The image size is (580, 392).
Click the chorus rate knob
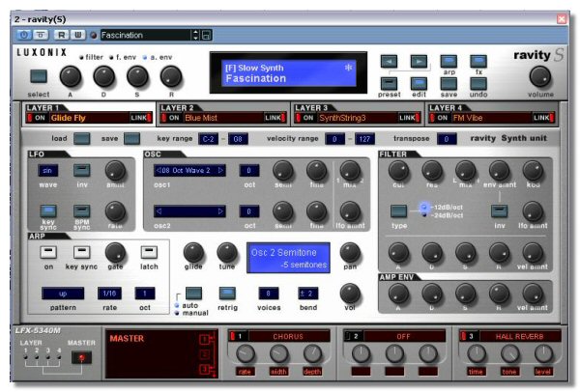245,354
